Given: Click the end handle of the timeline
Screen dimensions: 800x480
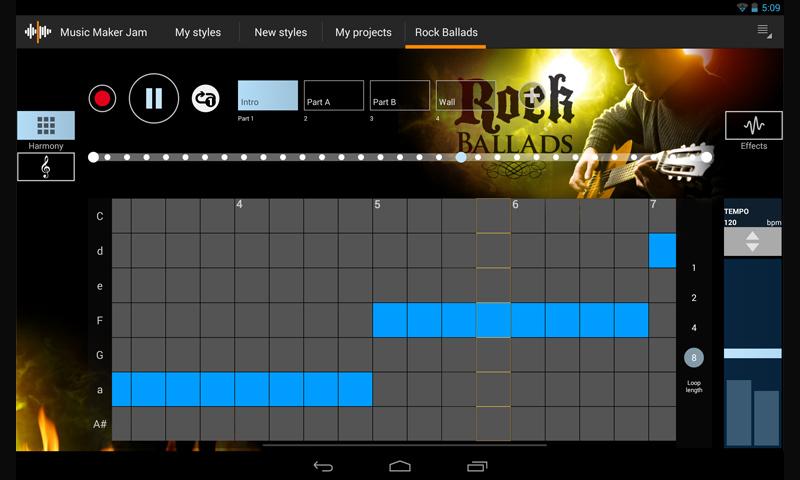Looking at the screenshot, I should click(x=707, y=157).
